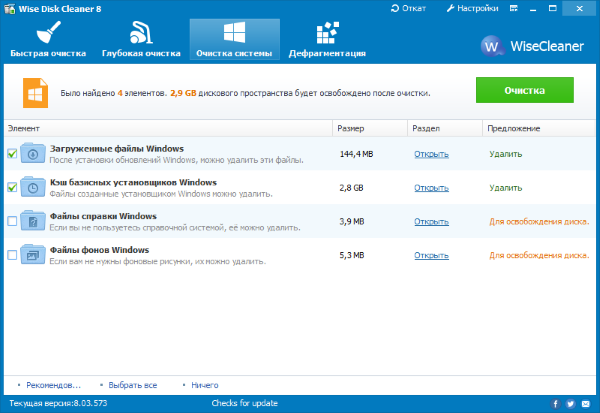Viewport: 600px width, 413px height.
Task: Click the Текущая версия:8.03.573 text
Action: (58, 403)
